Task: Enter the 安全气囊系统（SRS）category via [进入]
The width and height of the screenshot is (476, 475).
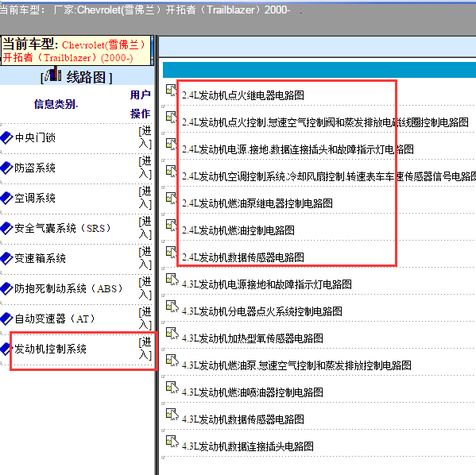Action: [x=145, y=228]
